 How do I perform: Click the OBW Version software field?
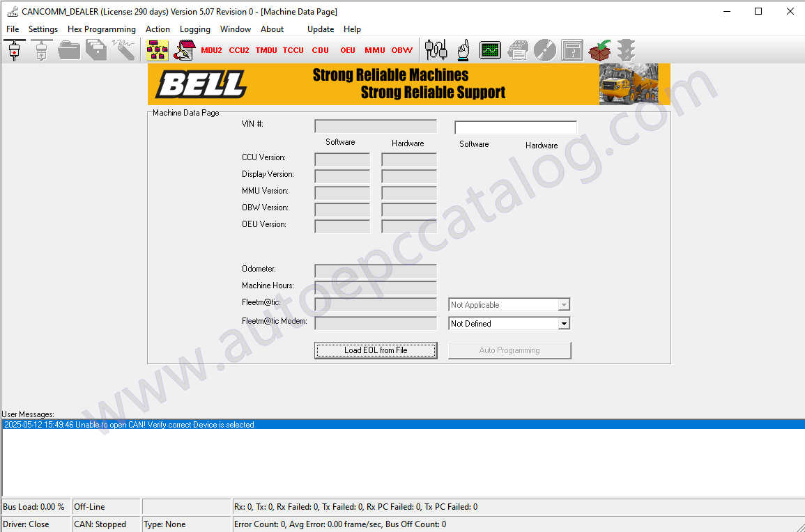point(342,210)
